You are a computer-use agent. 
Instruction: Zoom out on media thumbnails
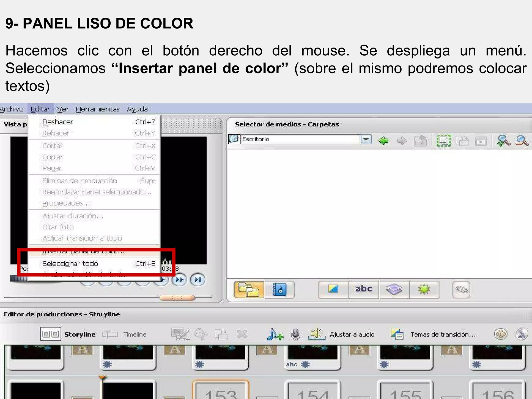522,141
